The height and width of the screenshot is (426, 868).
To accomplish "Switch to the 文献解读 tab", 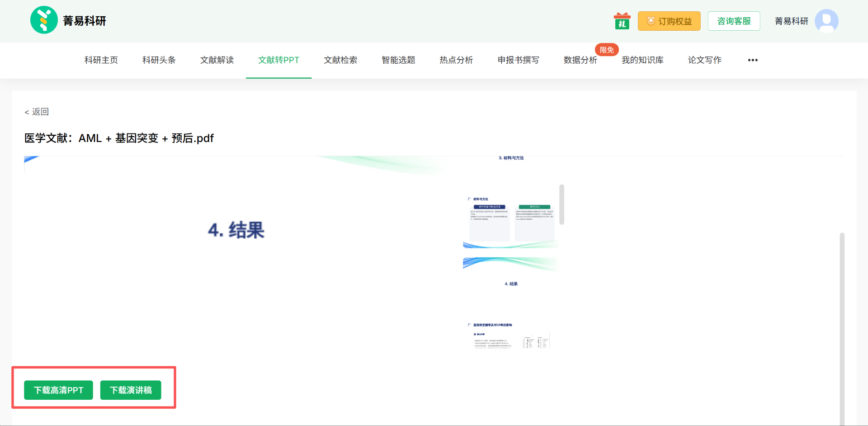I will [x=217, y=60].
